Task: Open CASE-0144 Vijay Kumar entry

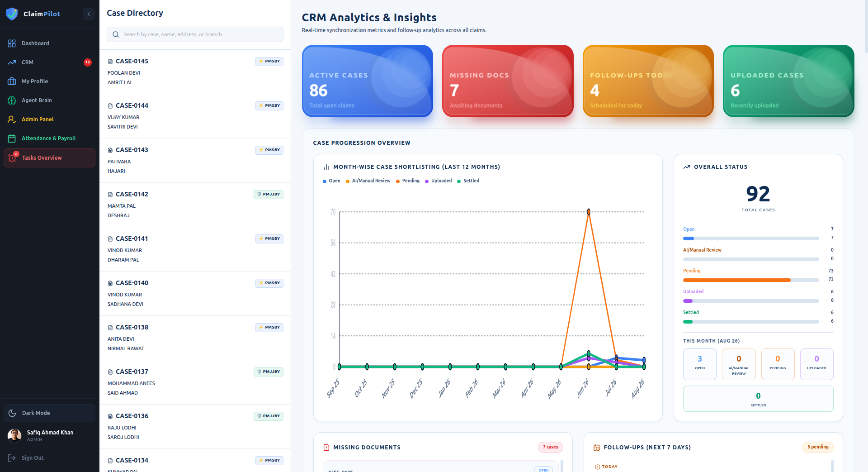Action: click(x=195, y=116)
